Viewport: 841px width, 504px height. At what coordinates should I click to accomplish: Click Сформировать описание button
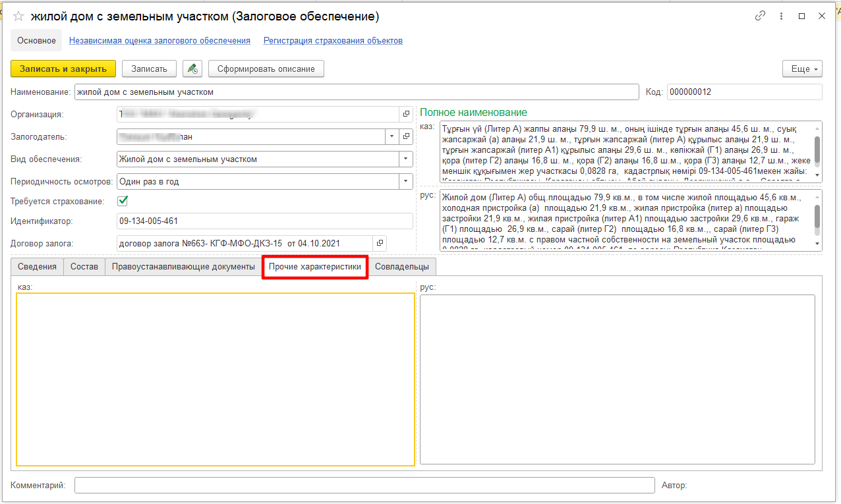[x=266, y=69]
